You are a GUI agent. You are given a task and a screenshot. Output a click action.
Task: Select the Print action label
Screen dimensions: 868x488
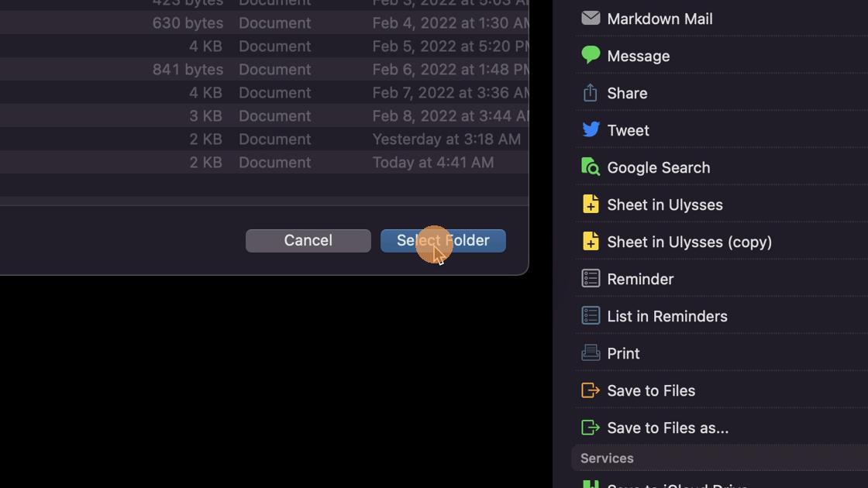pyautogui.click(x=623, y=353)
